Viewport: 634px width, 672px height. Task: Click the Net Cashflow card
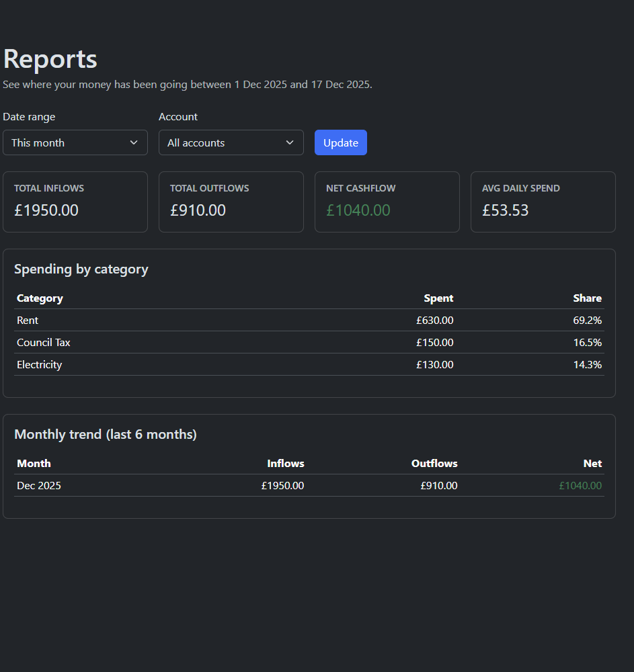[387, 202]
